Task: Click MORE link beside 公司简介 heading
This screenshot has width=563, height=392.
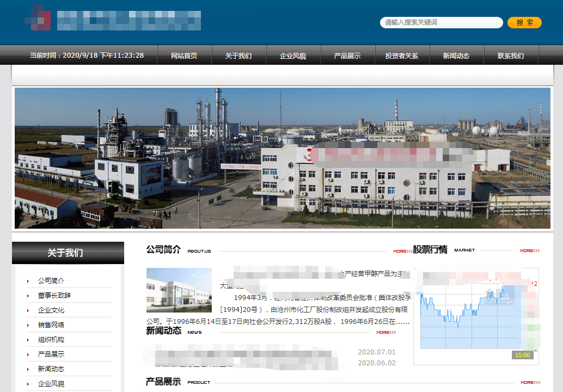Action: coord(402,251)
